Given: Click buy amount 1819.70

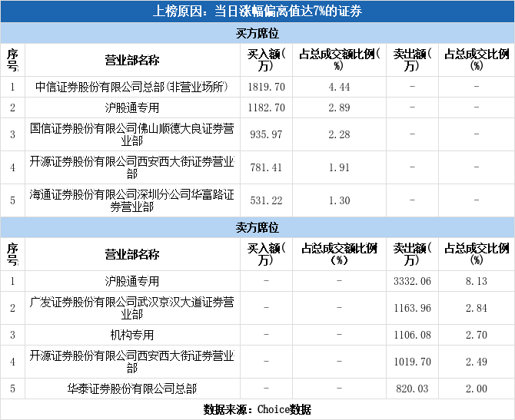Looking at the screenshot, I should click(267, 87).
